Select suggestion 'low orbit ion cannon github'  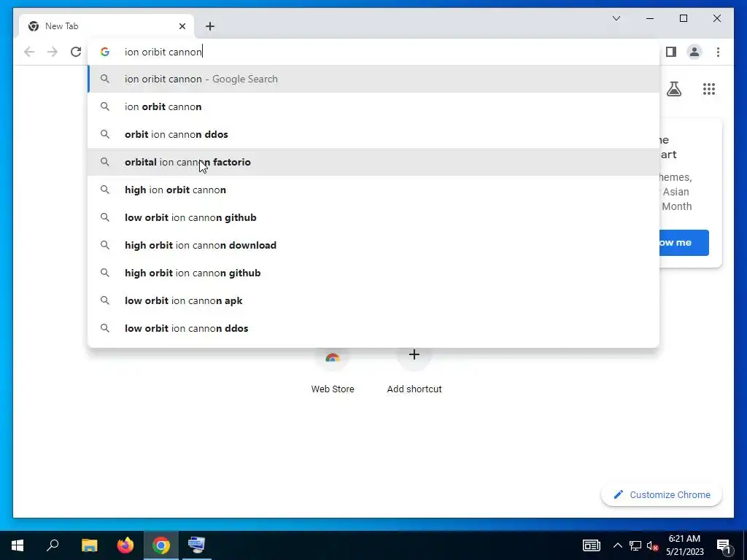tap(374, 217)
